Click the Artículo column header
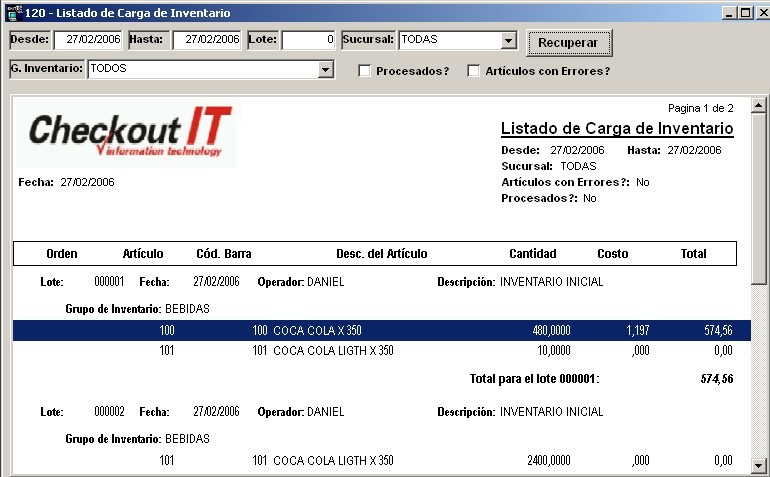770x477 pixels. pyautogui.click(x=143, y=253)
